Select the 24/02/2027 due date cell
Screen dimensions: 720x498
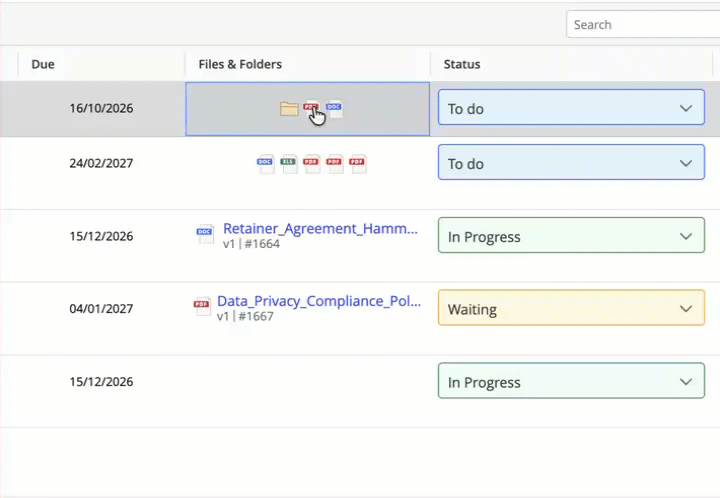tap(101, 163)
